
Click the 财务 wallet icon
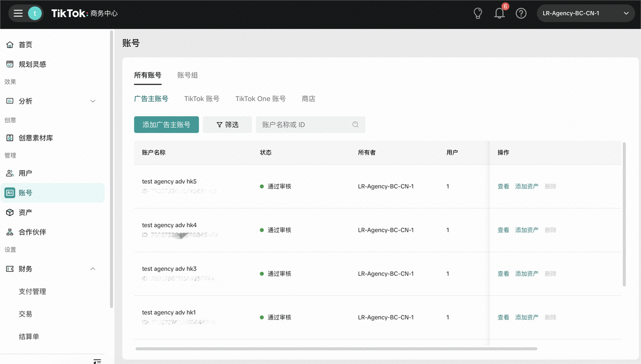point(10,269)
